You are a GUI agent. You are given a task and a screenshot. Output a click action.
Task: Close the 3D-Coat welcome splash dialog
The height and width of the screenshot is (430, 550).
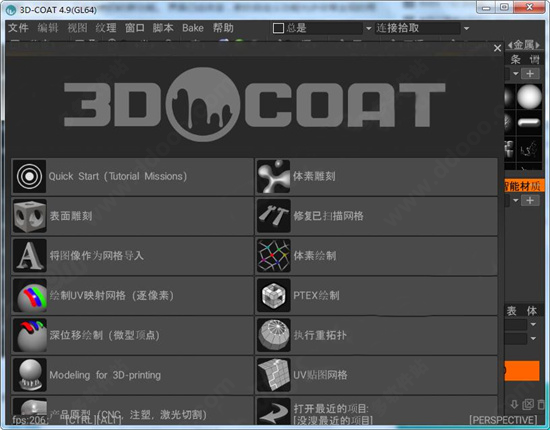(x=497, y=48)
